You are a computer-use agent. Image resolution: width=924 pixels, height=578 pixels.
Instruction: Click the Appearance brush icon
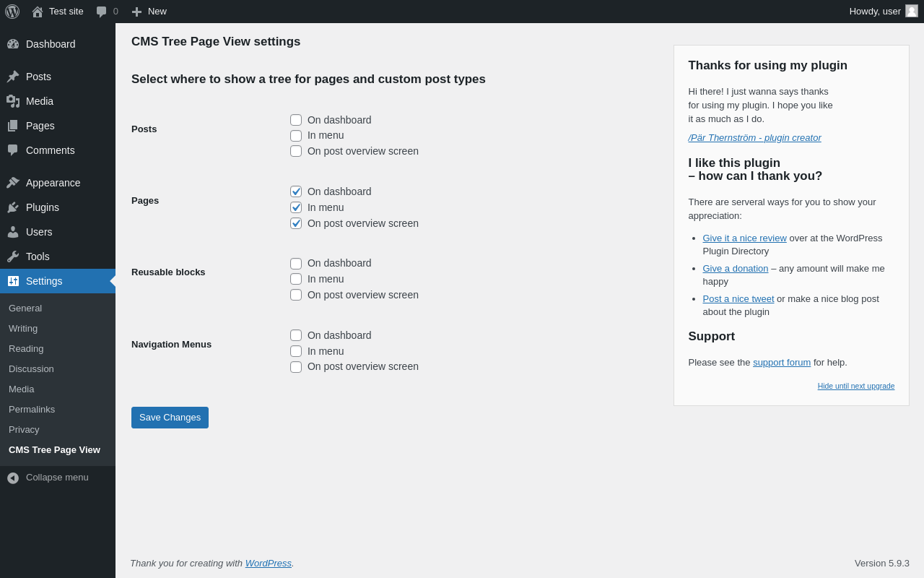pyautogui.click(x=13, y=183)
